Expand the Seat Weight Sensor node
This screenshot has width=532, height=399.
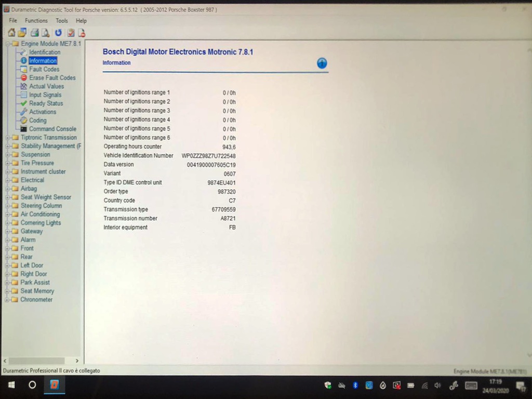tap(7, 197)
